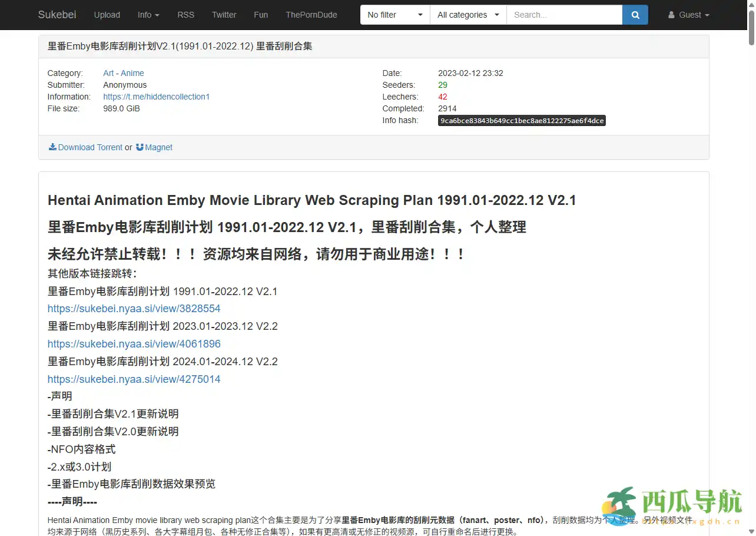The width and height of the screenshot is (756, 536).
Task: Open the Upload page
Action: 107,15
